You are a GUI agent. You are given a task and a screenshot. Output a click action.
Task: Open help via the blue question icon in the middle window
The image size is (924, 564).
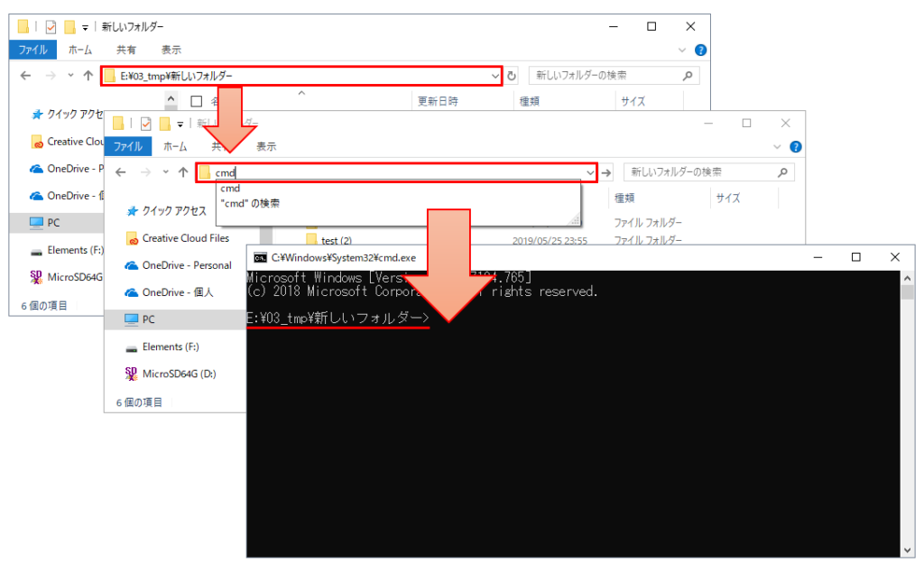coord(796,147)
